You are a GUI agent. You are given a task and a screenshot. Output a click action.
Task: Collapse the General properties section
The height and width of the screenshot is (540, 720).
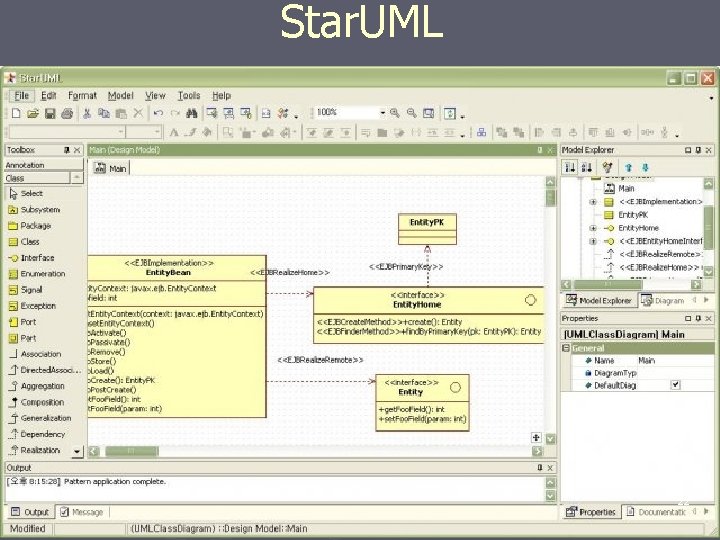(566, 349)
